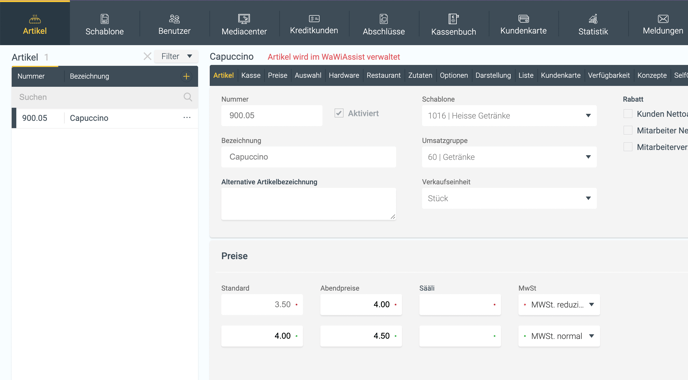This screenshot has height=380, width=688.
Task: Switch to the Verfügbarkeit tab
Action: tap(609, 75)
